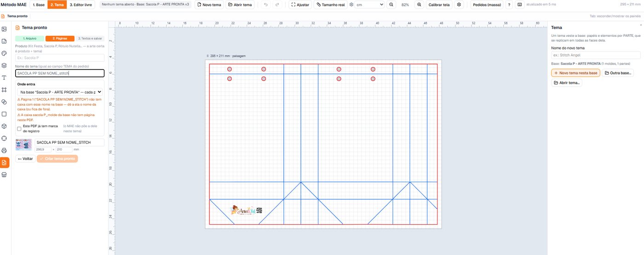
Task: Open the 'Na base Sacola P - ARTE PRONTA' dropdown
Action: click(59, 92)
